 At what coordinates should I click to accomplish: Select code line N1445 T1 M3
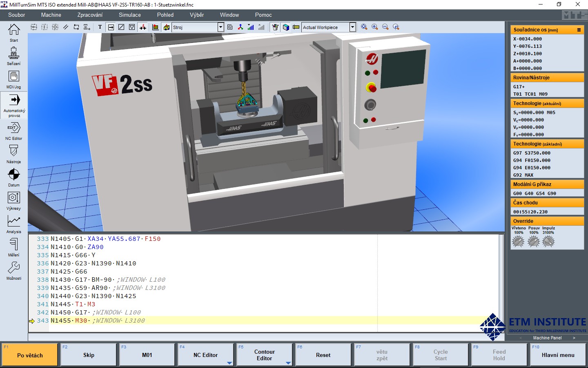pos(73,304)
